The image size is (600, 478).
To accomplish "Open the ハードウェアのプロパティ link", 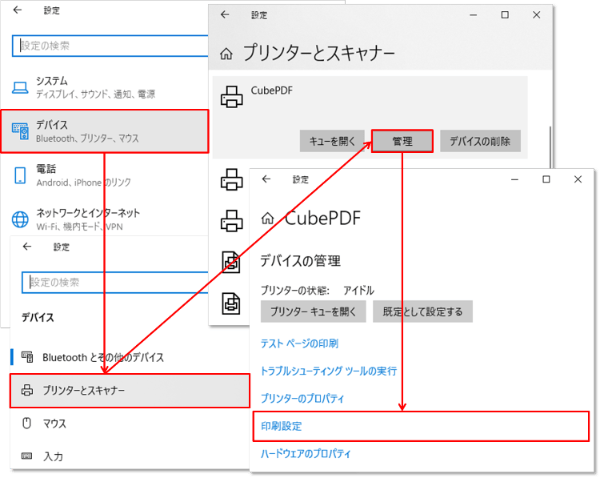I will pyautogui.click(x=305, y=454).
